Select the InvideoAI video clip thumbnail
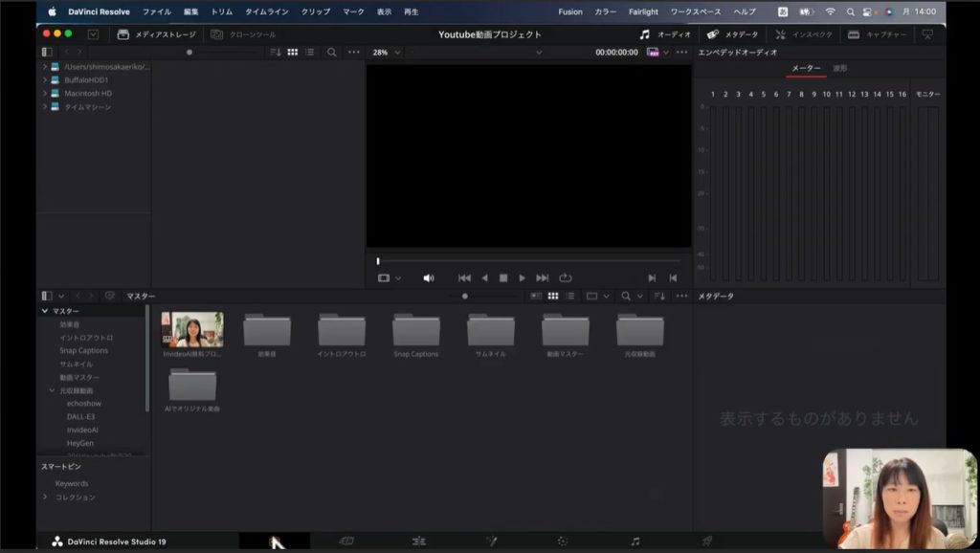This screenshot has width=980, height=553. 192,329
